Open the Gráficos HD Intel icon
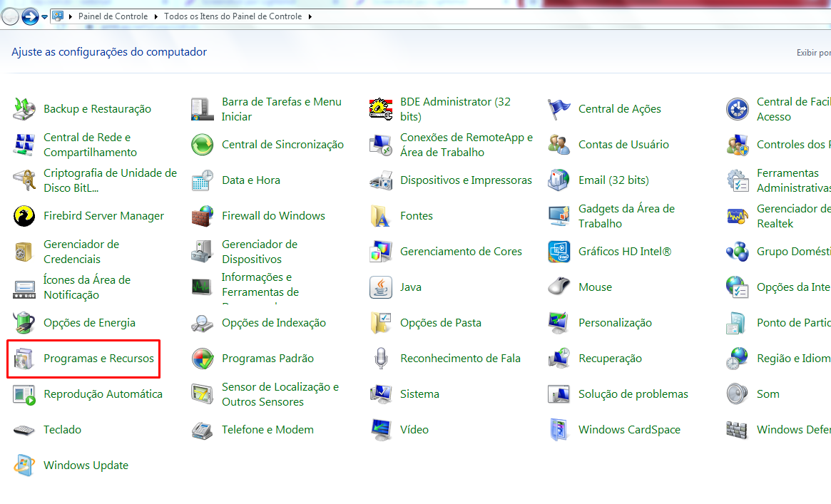This screenshot has height=504, width=831. point(559,252)
